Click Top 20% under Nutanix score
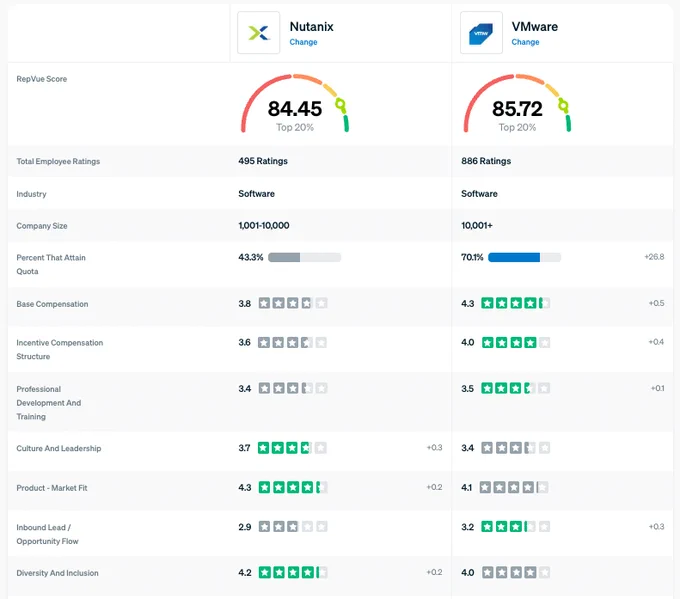The width and height of the screenshot is (680, 599). click(295, 127)
